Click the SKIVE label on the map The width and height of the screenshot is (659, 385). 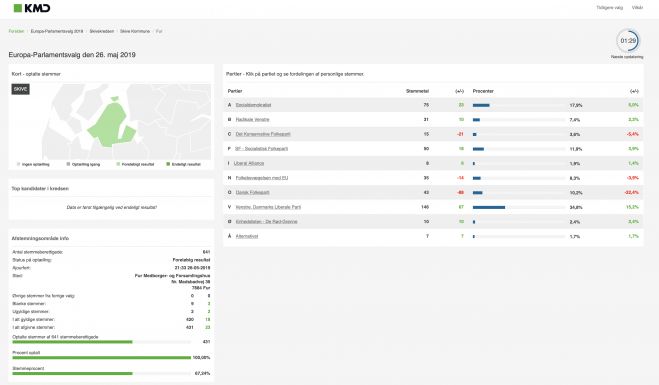(20, 89)
